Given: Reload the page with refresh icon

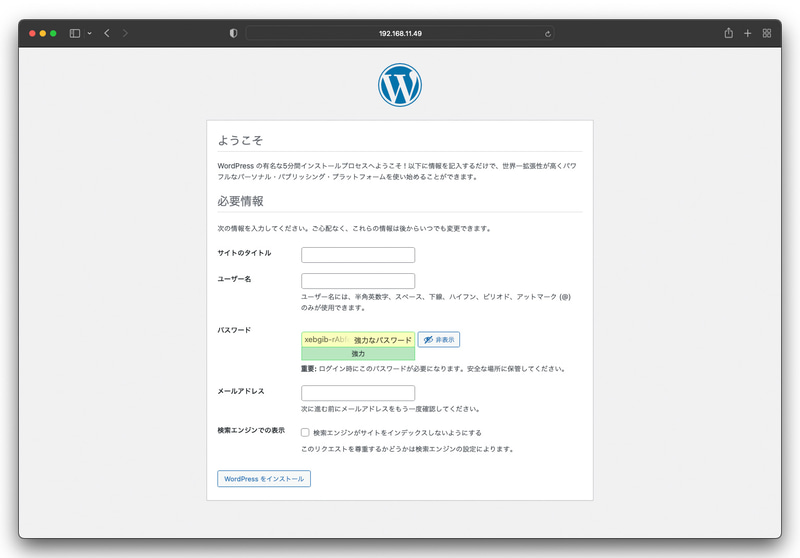Looking at the screenshot, I should [547, 34].
